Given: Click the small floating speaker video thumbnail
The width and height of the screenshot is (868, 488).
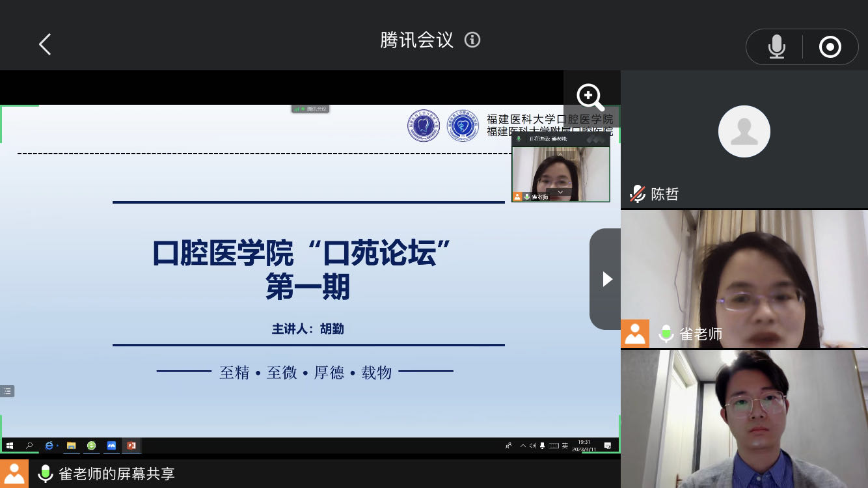Looking at the screenshot, I should click(x=561, y=174).
